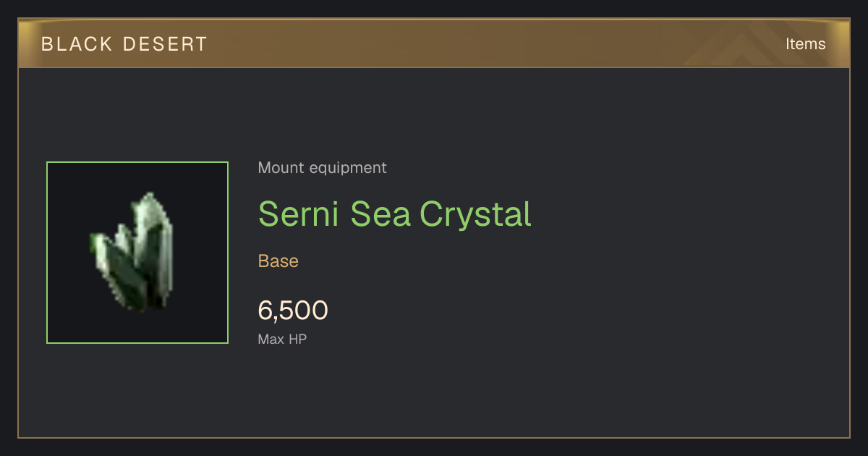Viewport: 868px width, 456px height.
Task: Open the Items section link
Action: coord(805,44)
